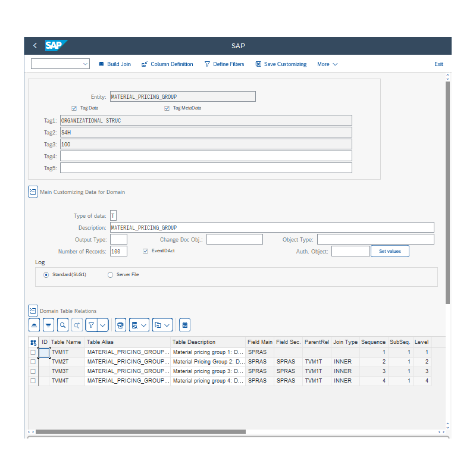Open Column Definition
The height and width of the screenshot is (476, 476).
tap(167, 64)
